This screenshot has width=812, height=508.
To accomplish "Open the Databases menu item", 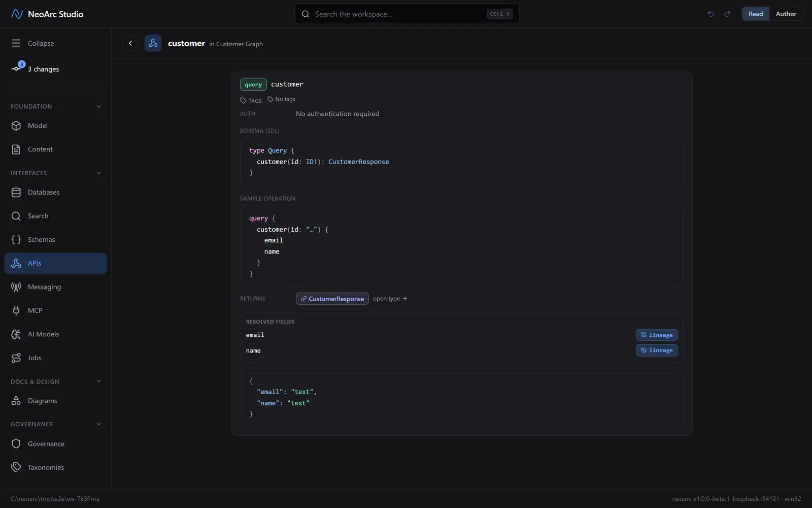I will pos(56,192).
